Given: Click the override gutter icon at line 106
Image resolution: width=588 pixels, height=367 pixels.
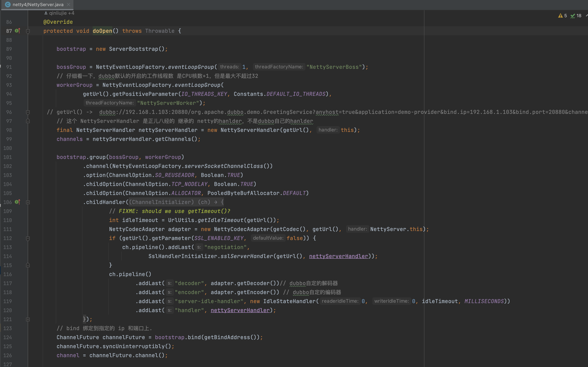Looking at the screenshot, I should 17,202.
